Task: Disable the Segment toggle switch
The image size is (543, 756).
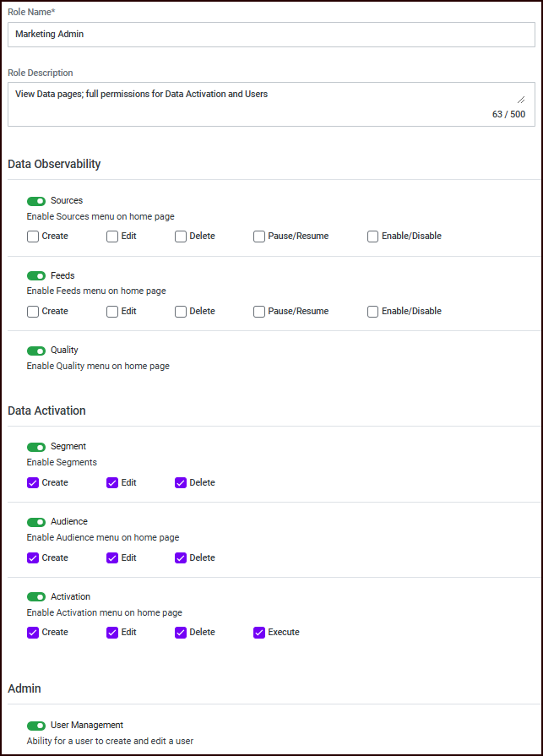Action: [x=36, y=447]
